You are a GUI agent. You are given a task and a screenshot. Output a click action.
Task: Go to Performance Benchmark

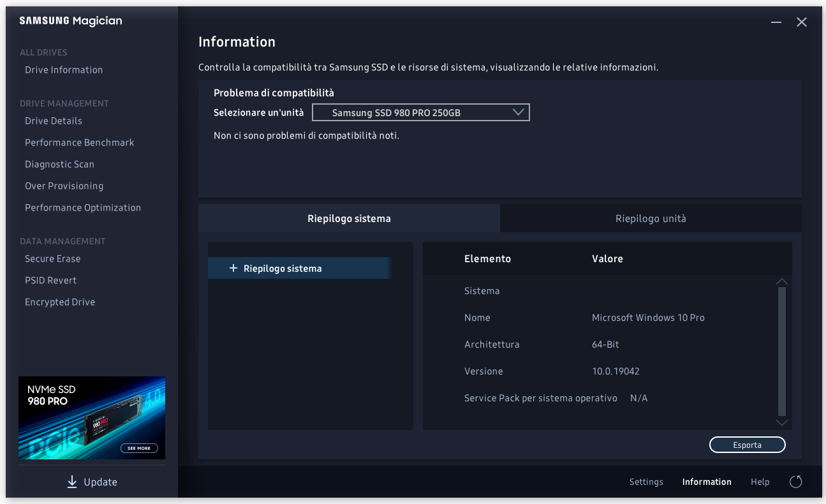point(80,143)
